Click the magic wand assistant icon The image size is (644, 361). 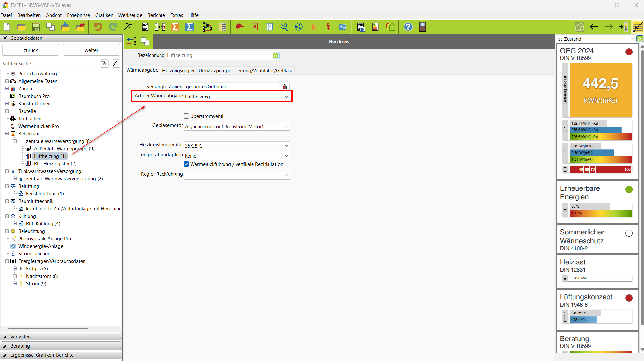128,27
